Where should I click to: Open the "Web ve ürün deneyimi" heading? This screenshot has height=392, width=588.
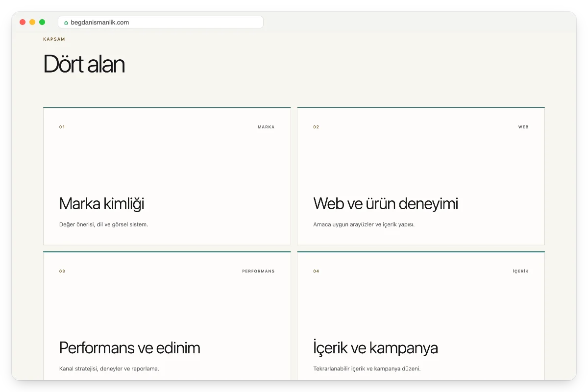386,204
